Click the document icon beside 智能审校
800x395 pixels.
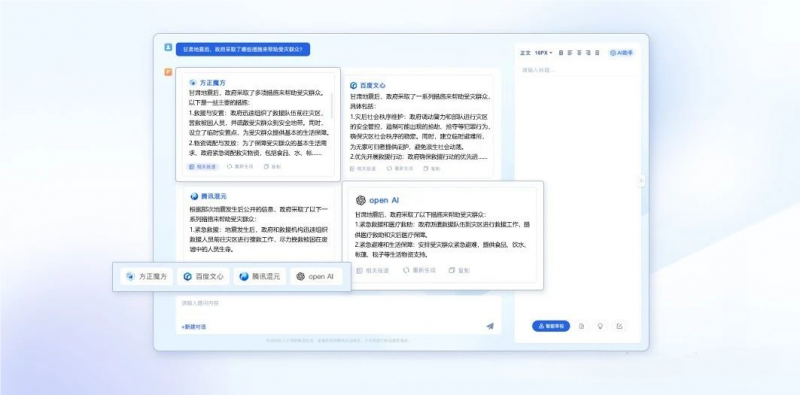click(x=581, y=326)
